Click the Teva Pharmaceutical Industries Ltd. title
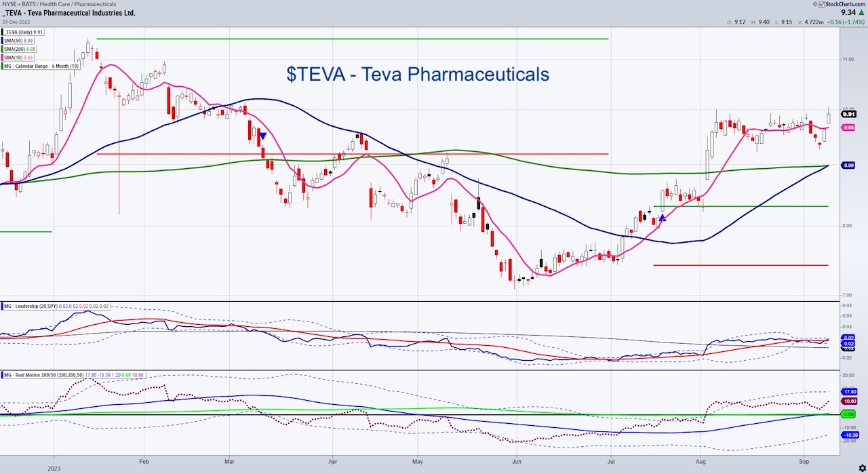 point(71,13)
